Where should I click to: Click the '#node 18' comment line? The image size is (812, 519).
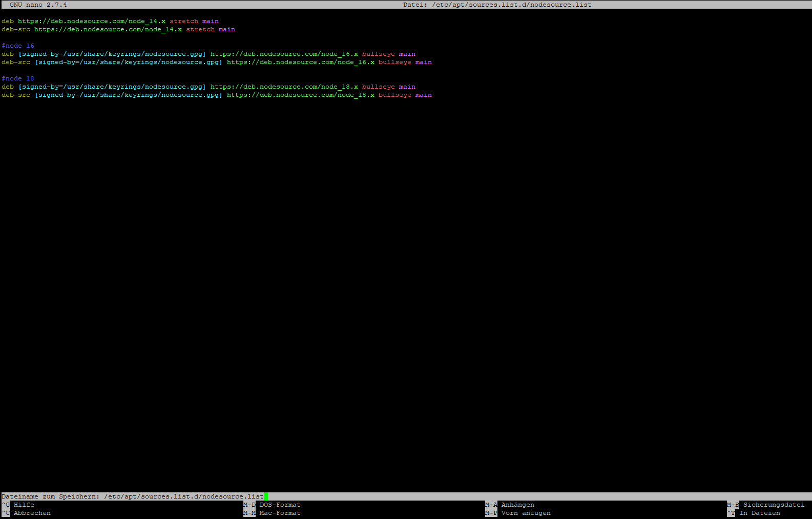pyautogui.click(x=18, y=78)
